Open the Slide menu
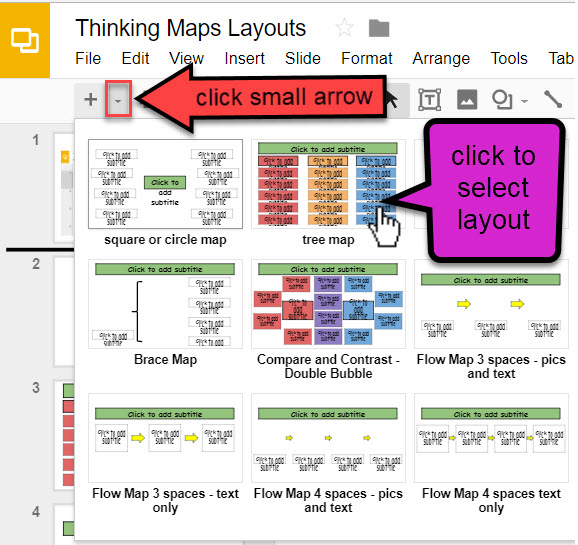Viewport: 578px width, 545px height. tap(303, 58)
